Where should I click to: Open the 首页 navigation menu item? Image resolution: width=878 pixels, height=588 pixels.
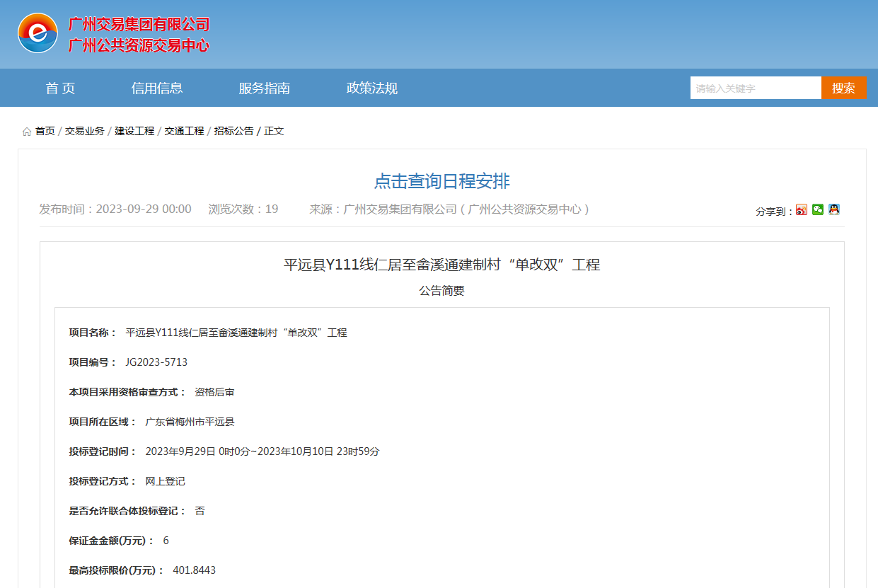point(59,88)
